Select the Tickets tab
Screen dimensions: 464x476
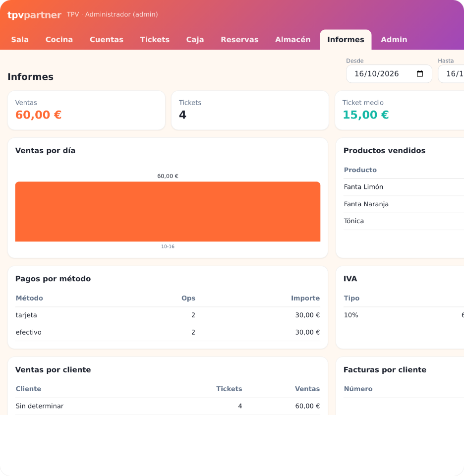tap(155, 40)
